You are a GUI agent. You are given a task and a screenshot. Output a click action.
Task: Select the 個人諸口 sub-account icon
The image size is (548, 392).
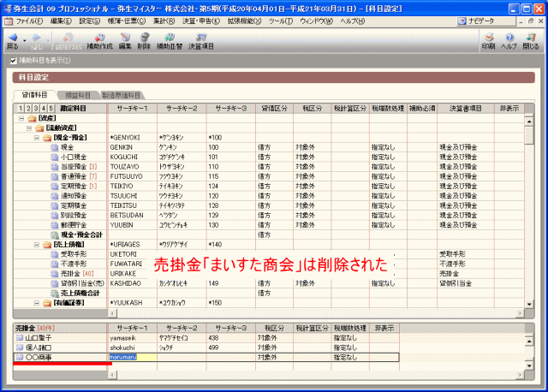coord(20,347)
